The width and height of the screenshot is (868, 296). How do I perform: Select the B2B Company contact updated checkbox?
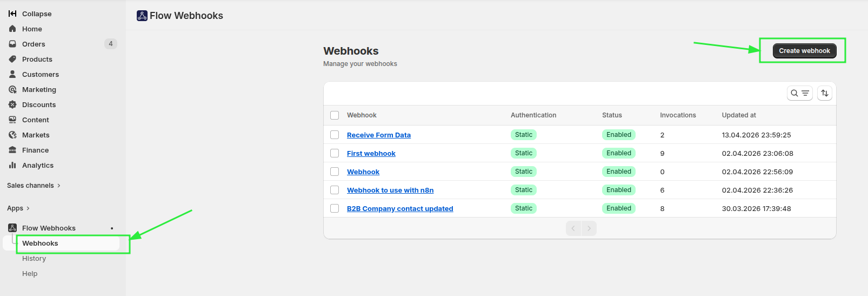point(335,208)
